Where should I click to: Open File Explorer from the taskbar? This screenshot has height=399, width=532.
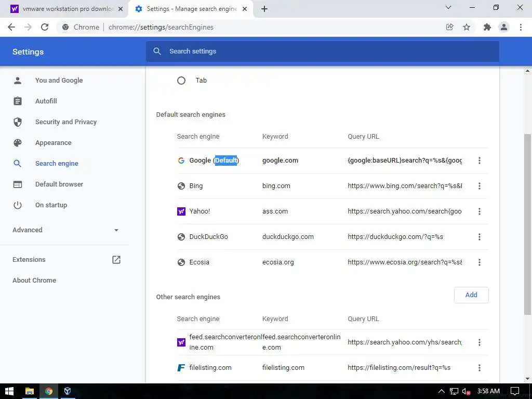click(x=30, y=391)
